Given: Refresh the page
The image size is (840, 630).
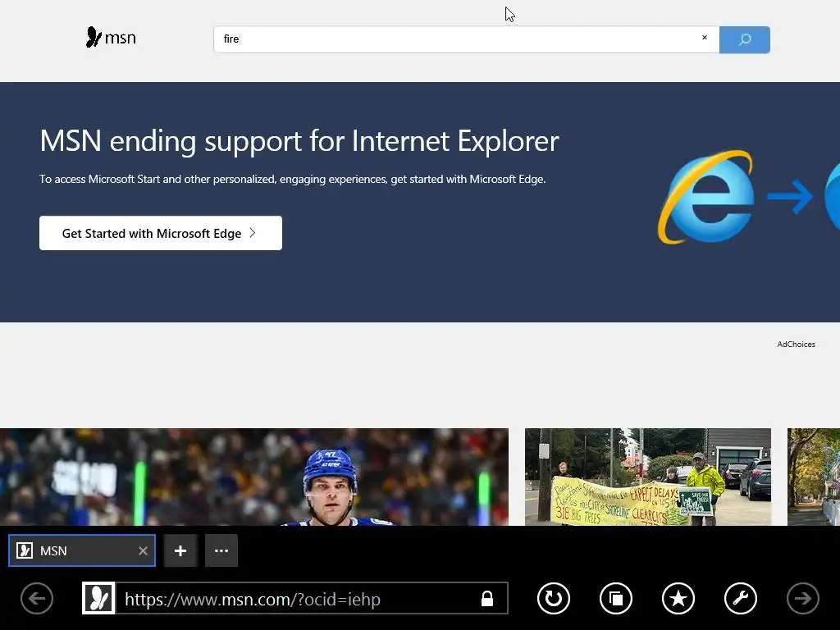Looking at the screenshot, I should click(554, 598).
